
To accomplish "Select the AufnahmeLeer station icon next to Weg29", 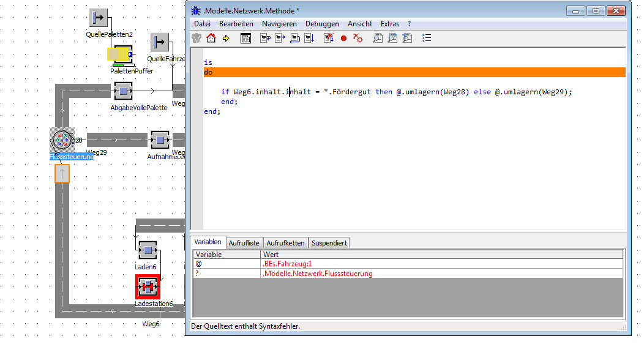I will (x=160, y=140).
